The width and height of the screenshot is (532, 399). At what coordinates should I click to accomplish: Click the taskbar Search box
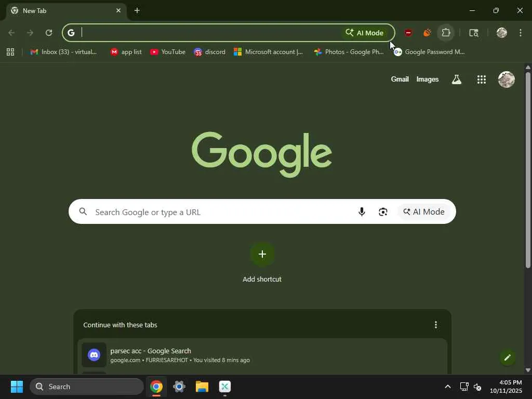tap(87, 387)
